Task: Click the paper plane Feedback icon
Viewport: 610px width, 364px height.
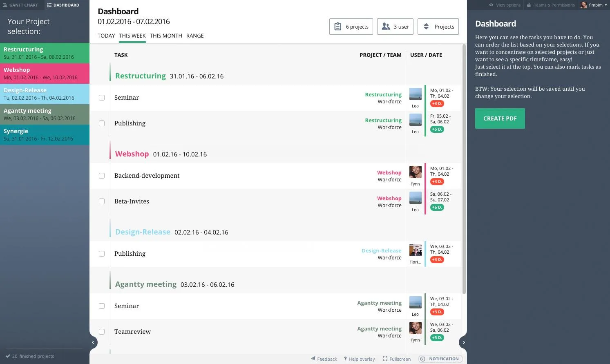Action: coord(313,359)
